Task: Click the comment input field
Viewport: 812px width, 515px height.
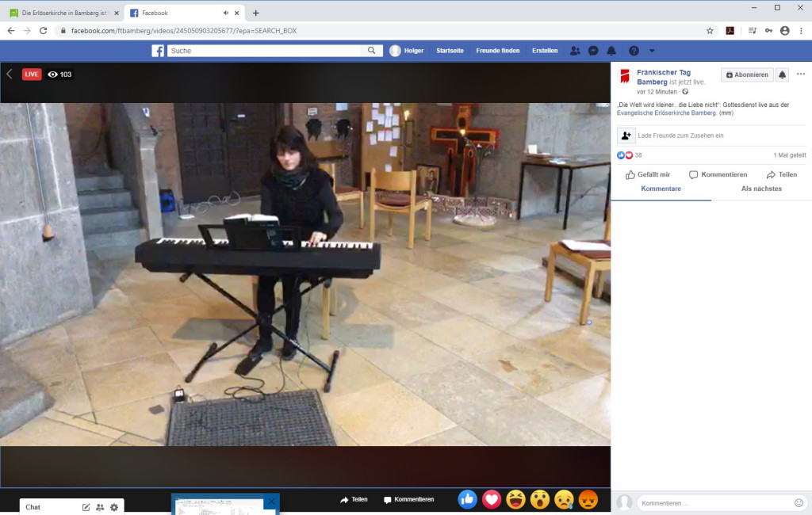Action: click(x=715, y=503)
